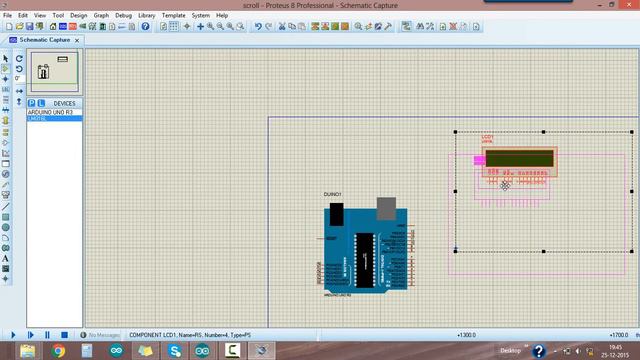Click 'L' Library Manager button
Viewport: 640px width, 360px height.
click(41, 103)
